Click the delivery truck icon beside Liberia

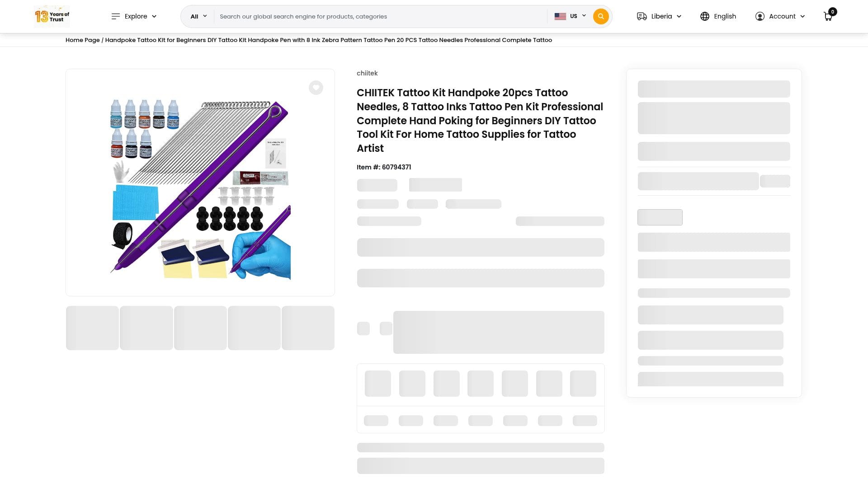click(x=642, y=16)
